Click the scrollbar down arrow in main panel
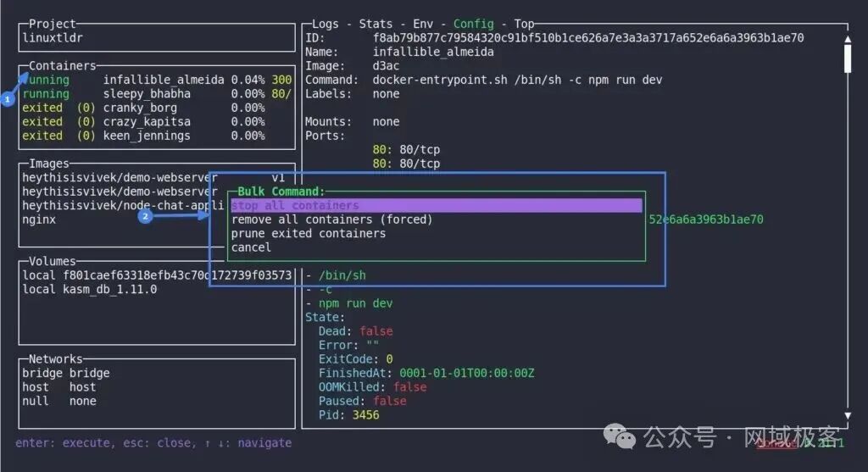Viewport: 868px width, 472px height. click(848, 415)
